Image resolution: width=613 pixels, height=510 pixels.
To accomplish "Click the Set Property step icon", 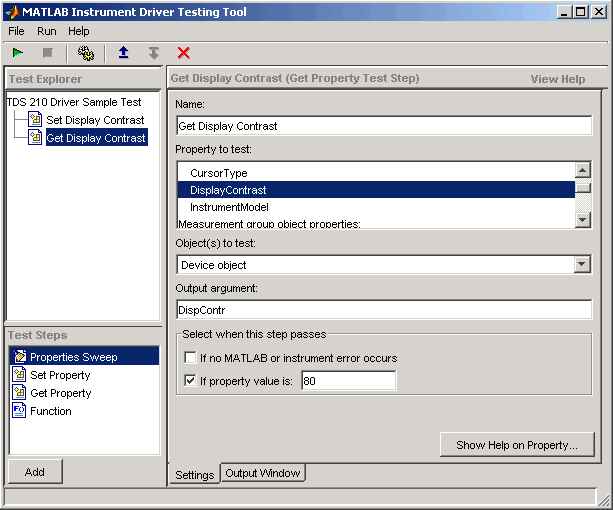I will (x=20, y=375).
